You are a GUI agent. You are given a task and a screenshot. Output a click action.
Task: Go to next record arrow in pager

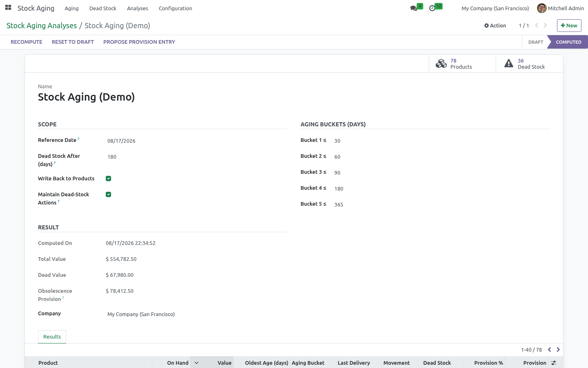coord(545,25)
